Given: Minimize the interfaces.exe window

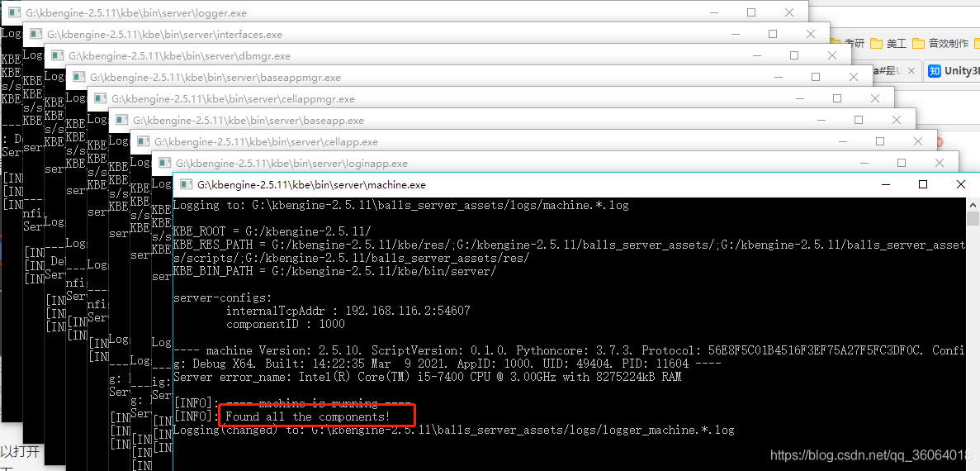Looking at the screenshot, I should tap(735, 35).
